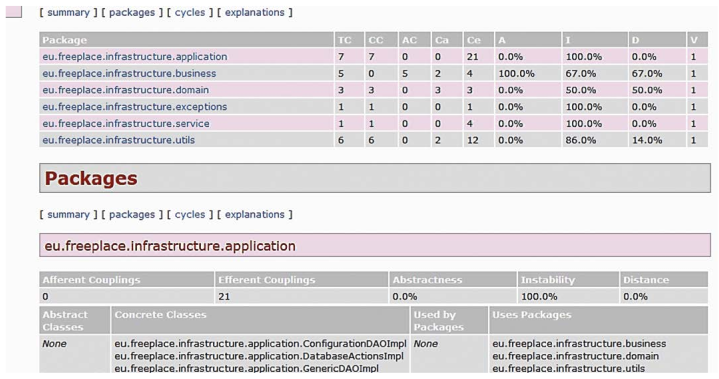Select Ce value 21 in application row
719x379 pixels.
472,57
